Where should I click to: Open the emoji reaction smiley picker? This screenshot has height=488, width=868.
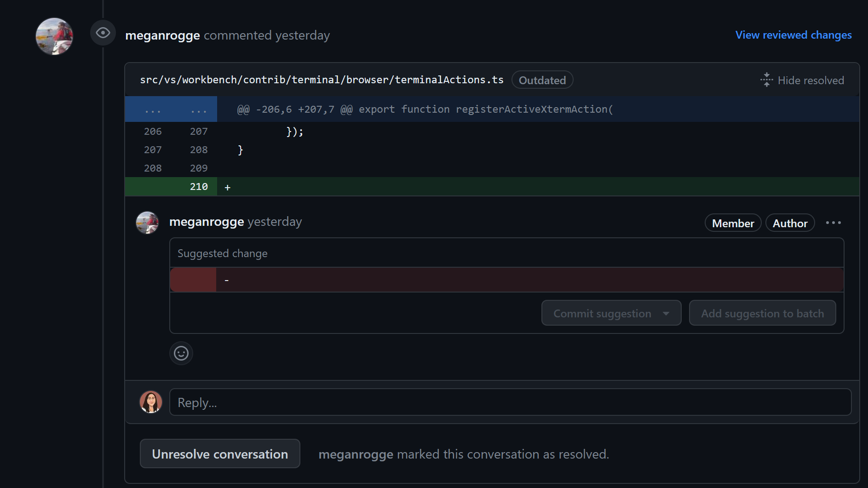coord(181,353)
